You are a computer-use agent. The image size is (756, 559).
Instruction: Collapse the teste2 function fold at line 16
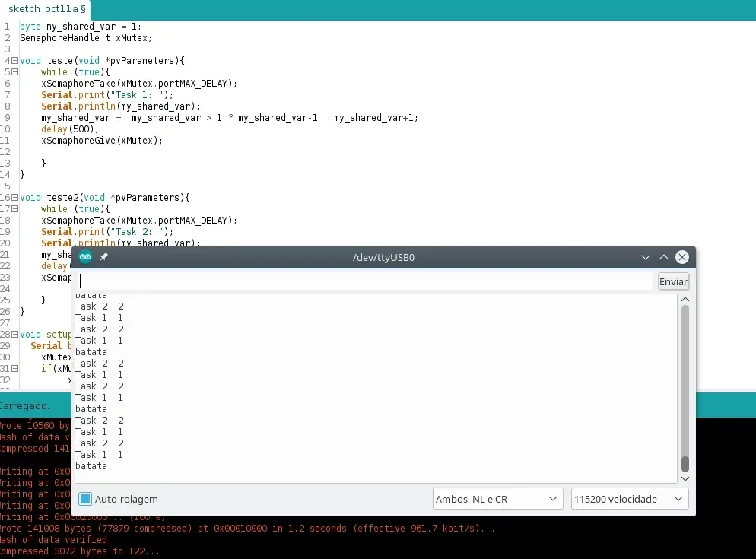pyautogui.click(x=15, y=197)
